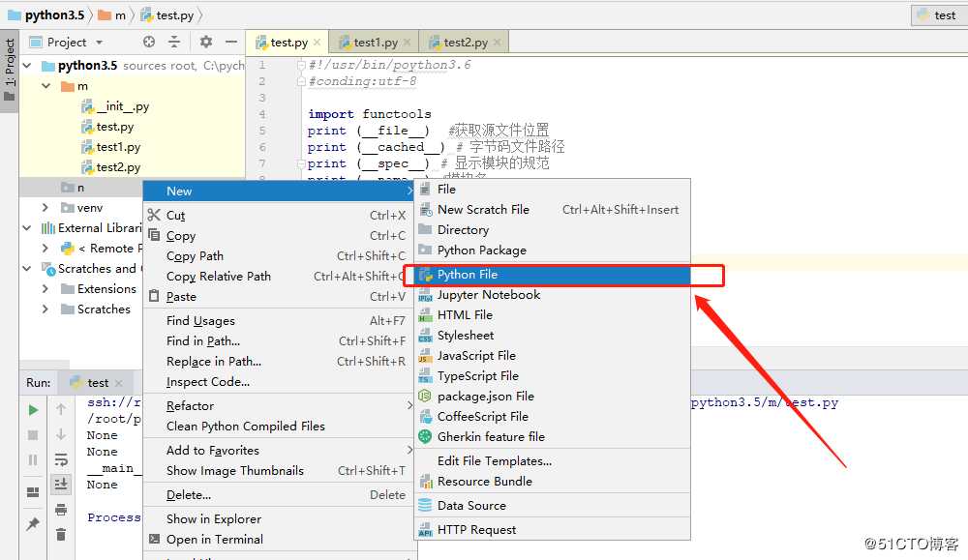
Task: Open the test run configuration selector
Action: tap(938, 15)
